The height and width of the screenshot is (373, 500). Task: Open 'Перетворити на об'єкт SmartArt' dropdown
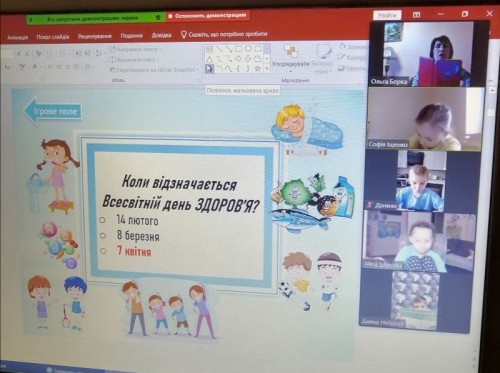(x=154, y=70)
